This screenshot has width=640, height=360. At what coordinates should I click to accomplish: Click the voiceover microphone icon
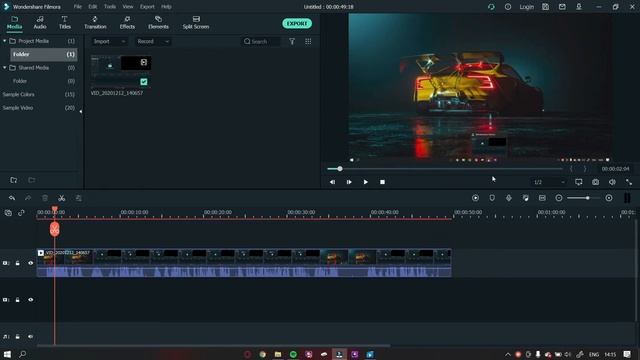tap(509, 198)
